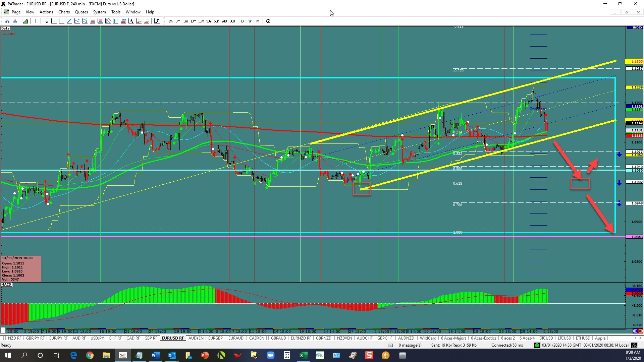The height and width of the screenshot is (362, 644).
Task: Select the colored bands rectangle tool
Action: (x=123, y=21)
